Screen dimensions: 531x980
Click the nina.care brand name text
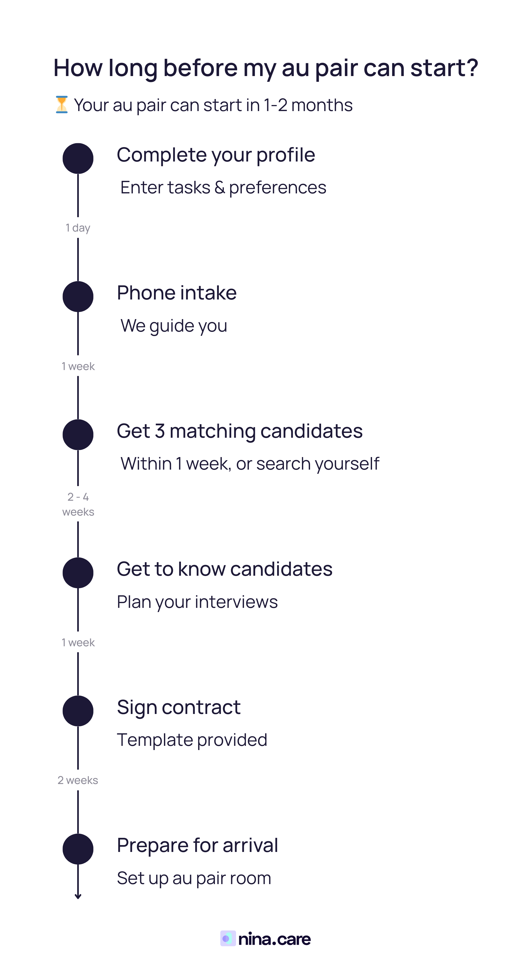tap(275, 939)
